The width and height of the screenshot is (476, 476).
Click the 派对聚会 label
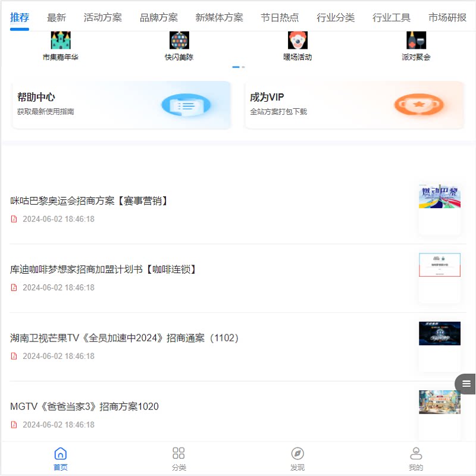coord(416,57)
